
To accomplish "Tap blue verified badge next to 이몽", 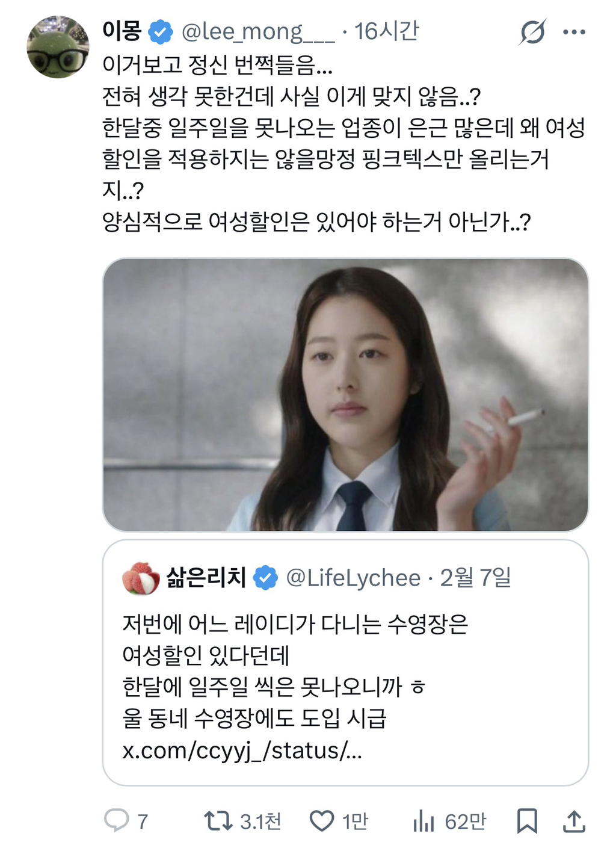I will coord(161,32).
